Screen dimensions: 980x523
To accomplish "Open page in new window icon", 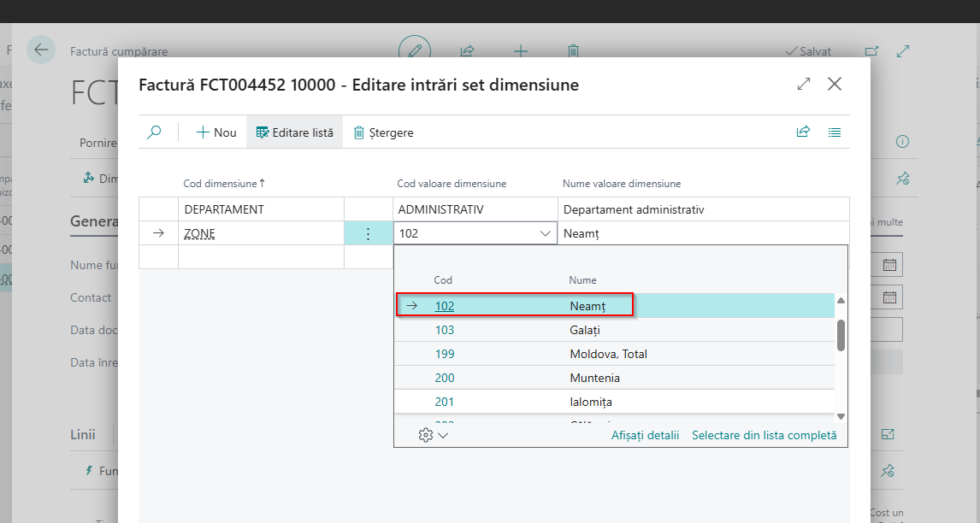I will point(871,51).
